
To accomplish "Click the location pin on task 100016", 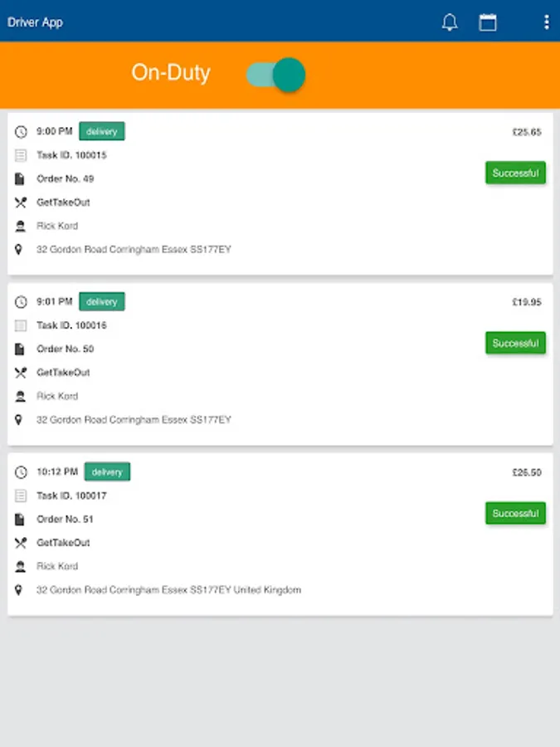I will click(18, 420).
